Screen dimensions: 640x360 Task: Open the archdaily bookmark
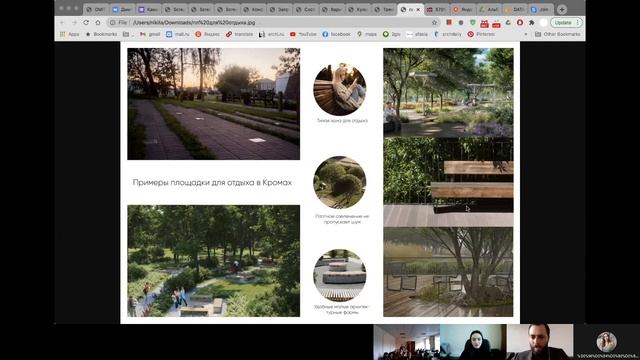(448, 34)
